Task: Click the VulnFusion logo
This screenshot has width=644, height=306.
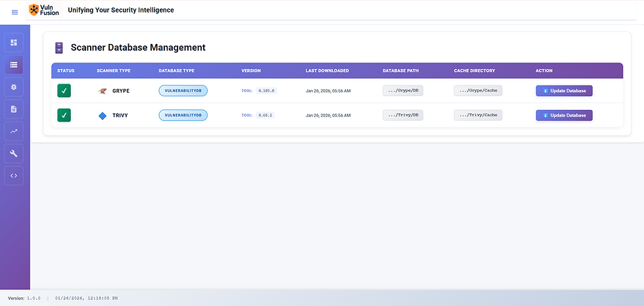Action: [44, 10]
